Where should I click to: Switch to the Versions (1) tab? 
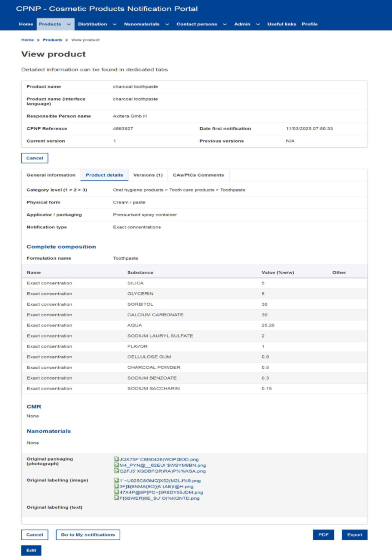(148, 175)
